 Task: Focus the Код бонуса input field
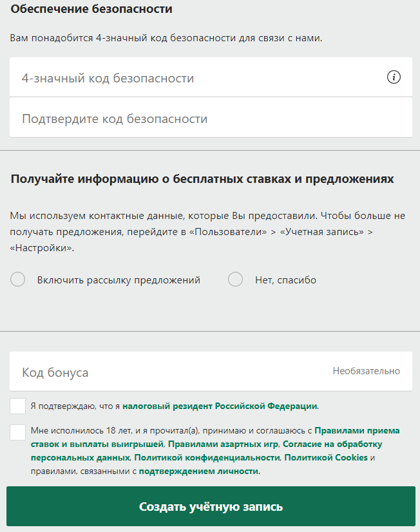[x=211, y=372]
